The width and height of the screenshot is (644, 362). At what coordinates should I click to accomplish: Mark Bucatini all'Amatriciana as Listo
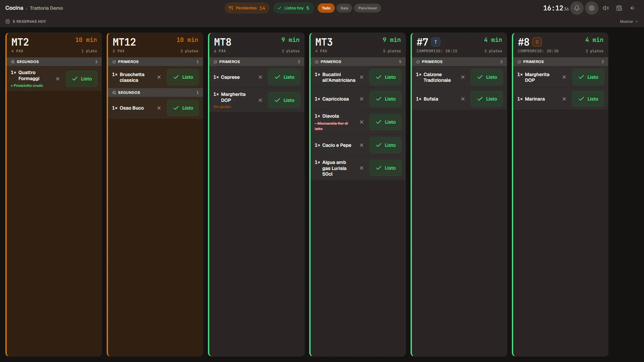[x=386, y=77]
